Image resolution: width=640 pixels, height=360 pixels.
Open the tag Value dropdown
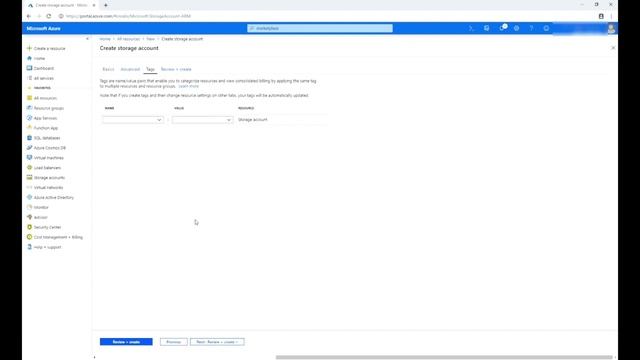[202, 120]
